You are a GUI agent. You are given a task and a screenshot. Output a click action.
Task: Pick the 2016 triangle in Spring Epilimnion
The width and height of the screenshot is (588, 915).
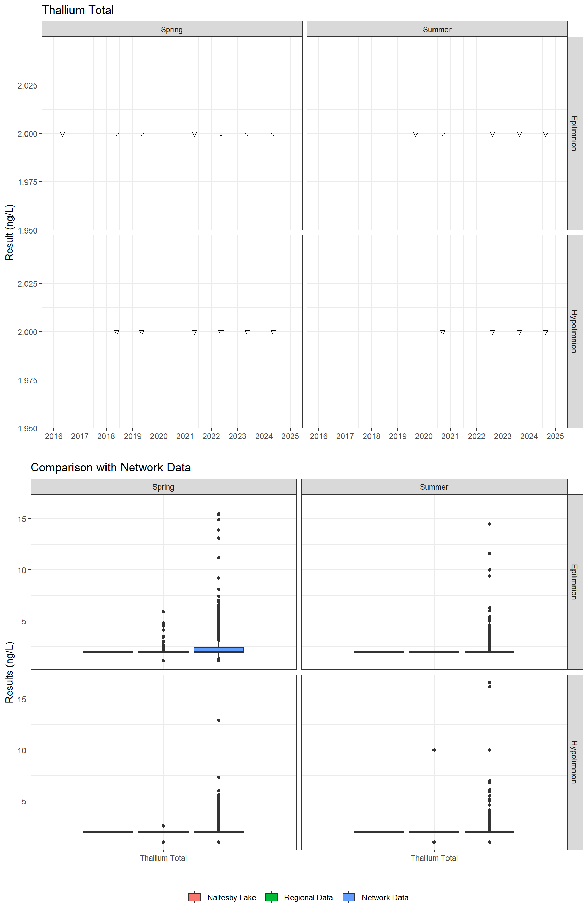pos(62,134)
